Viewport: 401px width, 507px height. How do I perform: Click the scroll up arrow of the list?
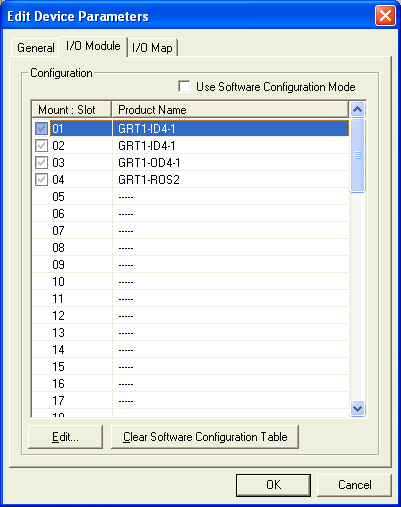(357, 109)
